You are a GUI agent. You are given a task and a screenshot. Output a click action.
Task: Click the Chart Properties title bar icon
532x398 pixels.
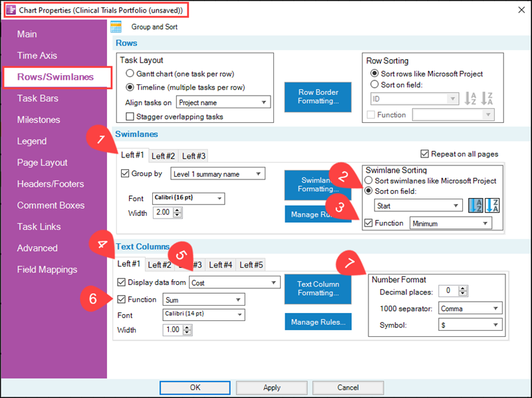pyautogui.click(x=11, y=11)
